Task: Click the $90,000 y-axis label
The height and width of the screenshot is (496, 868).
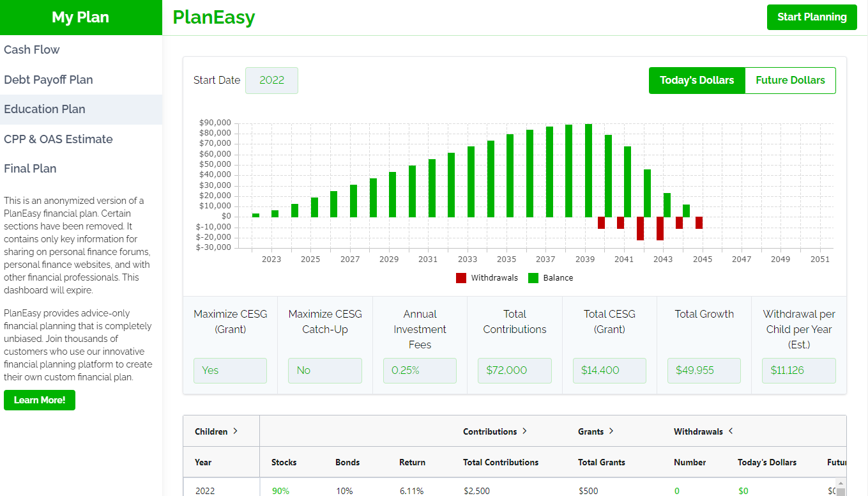Action: pyautogui.click(x=215, y=123)
